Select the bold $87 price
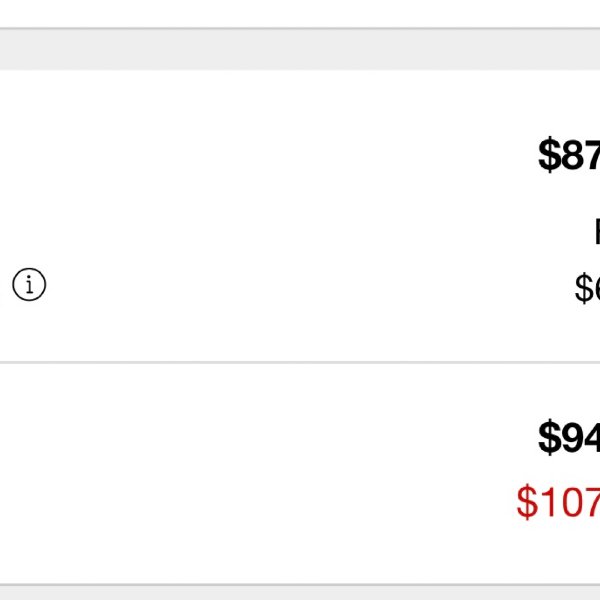 coord(569,155)
